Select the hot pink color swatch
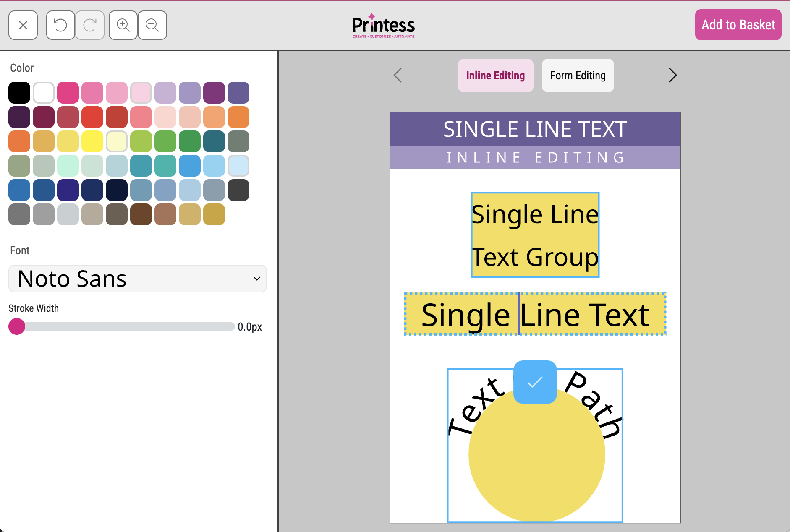The image size is (790, 532). pos(68,93)
